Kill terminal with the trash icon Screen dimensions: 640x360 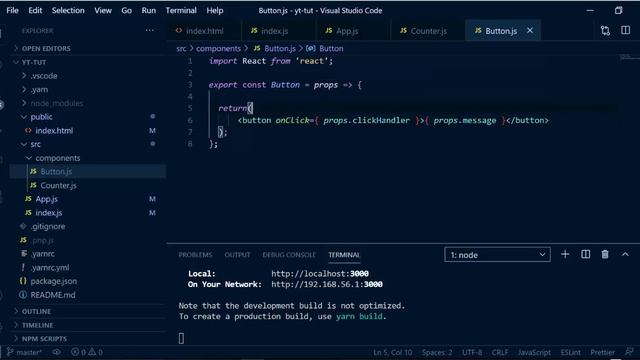[x=605, y=254]
